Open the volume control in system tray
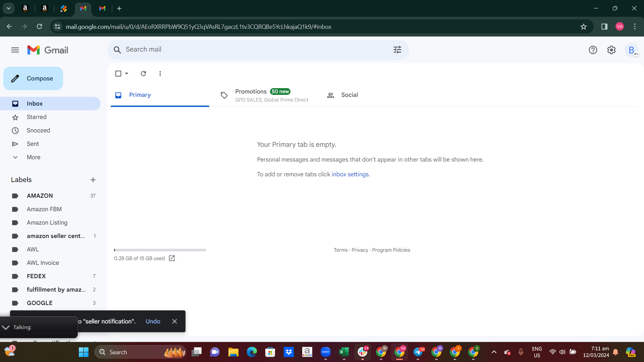Viewport: 644px width, 362px height. coord(562,352)
